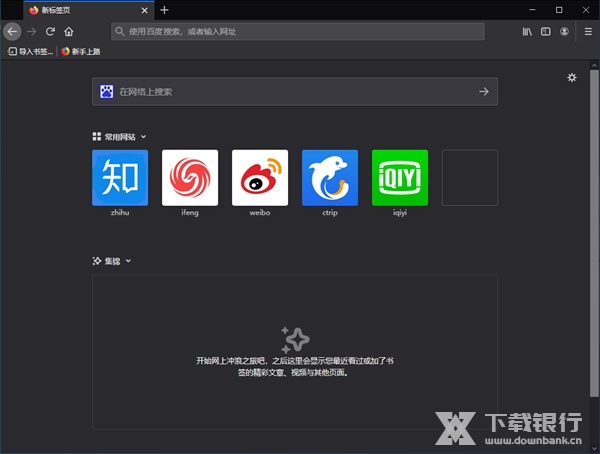This screenshot has width=600, height=454.
Task: Close the 新标签页 tab
Action: 145,10
